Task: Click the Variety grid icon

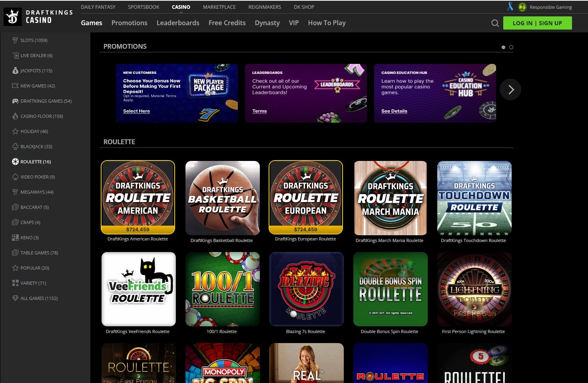Action: (x=15, y=283)
